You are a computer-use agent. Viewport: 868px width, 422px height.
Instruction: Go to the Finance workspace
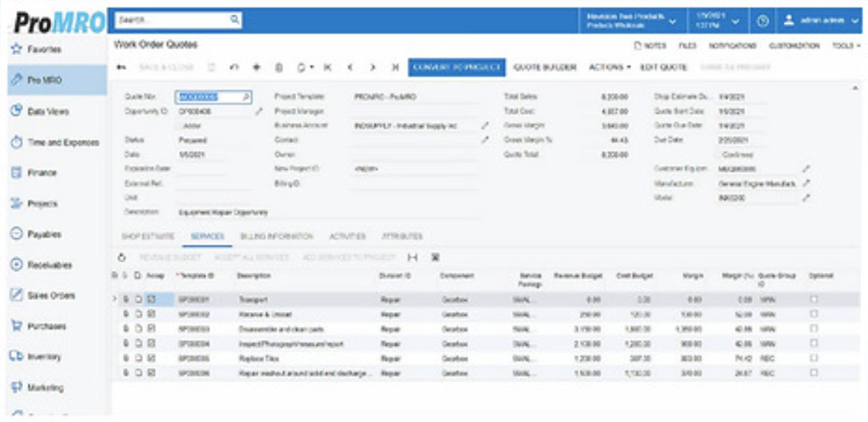pos(42,172)
